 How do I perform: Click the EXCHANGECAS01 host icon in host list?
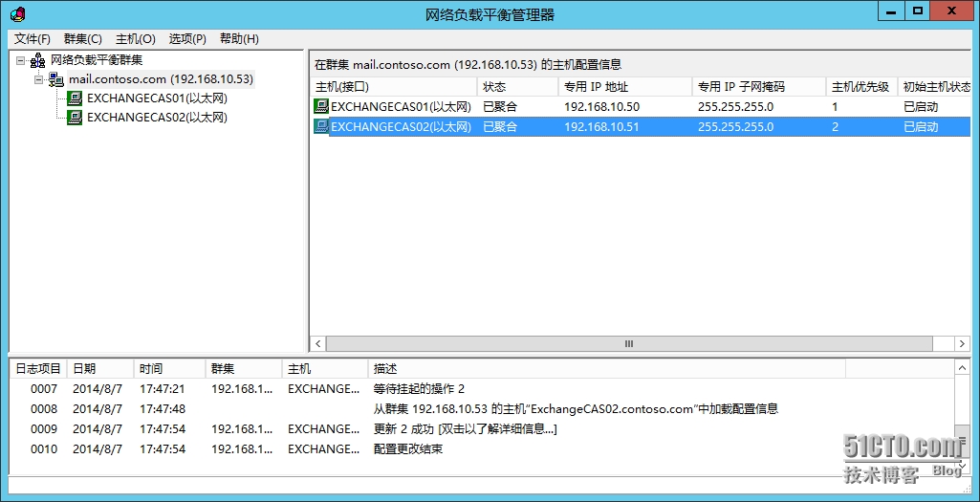[x=321, y=107]
